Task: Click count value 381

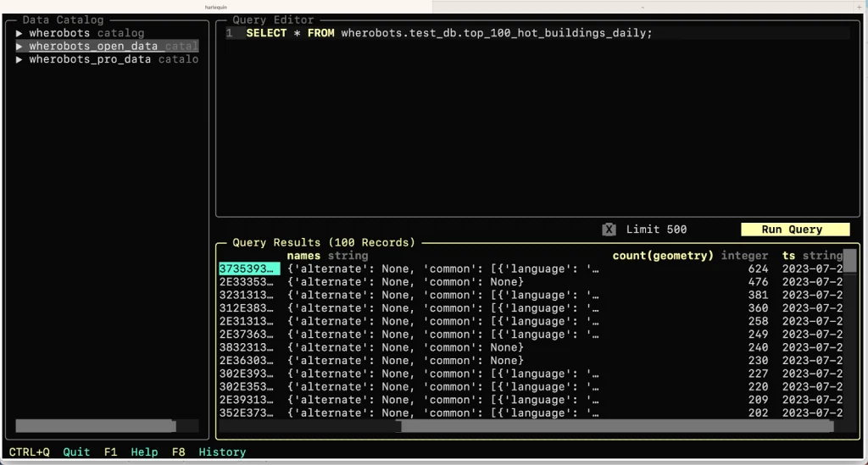Action: coord(758,296)
